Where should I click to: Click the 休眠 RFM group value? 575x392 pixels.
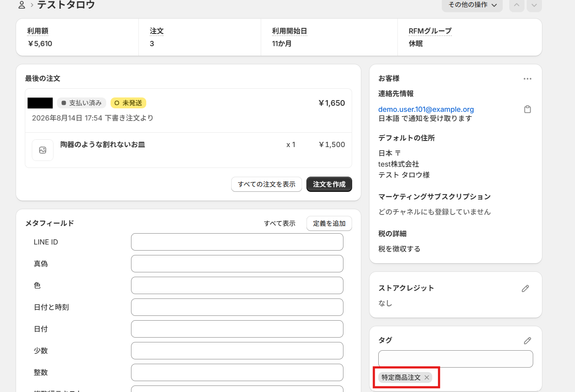[x=416, y=44]
